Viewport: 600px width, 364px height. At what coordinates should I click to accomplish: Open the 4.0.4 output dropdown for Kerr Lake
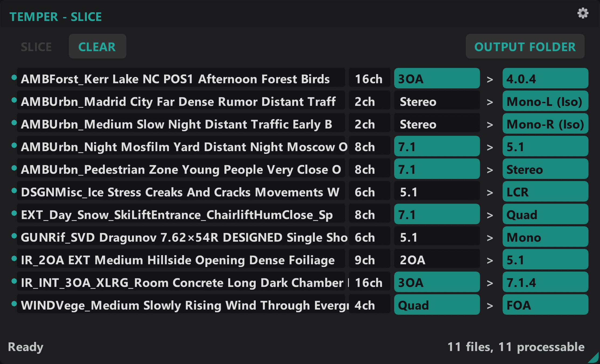tap(545, 79)
